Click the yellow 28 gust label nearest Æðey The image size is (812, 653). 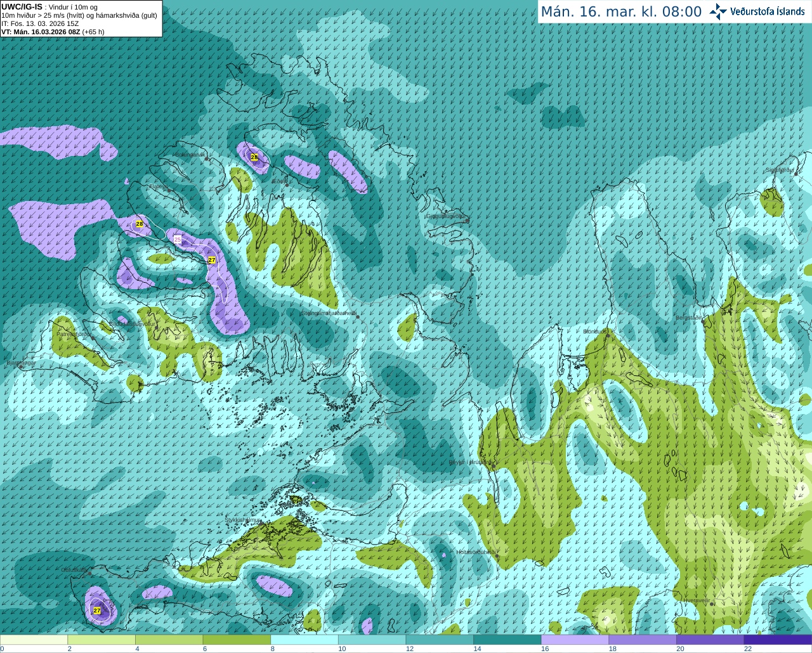[x=254, y=157]
